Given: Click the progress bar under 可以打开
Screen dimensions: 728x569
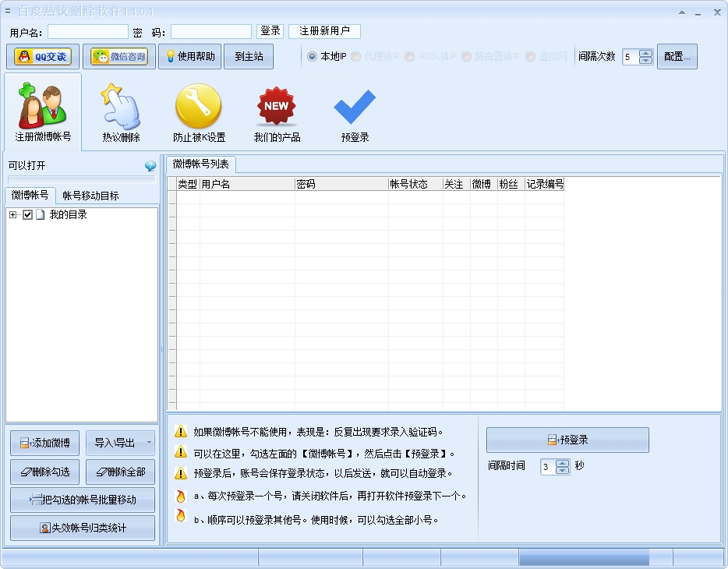Looking at the screenshot, I should tap(82, 179).
